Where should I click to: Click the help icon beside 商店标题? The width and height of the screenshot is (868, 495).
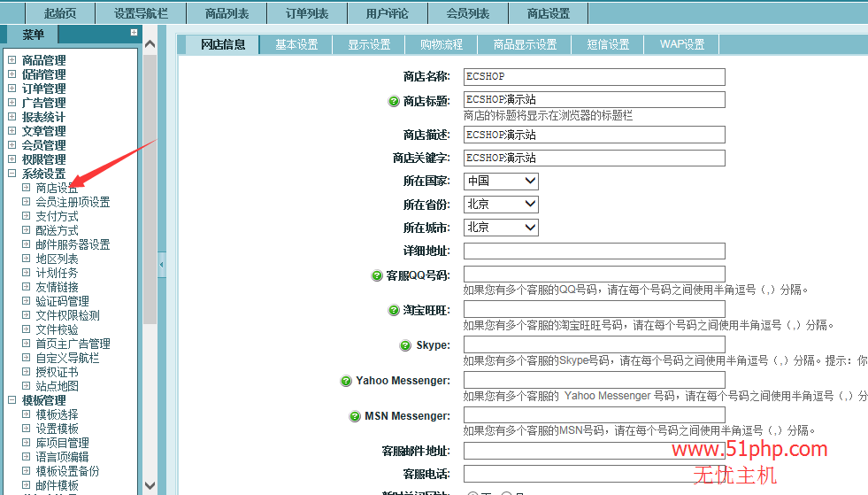[394, 101]
